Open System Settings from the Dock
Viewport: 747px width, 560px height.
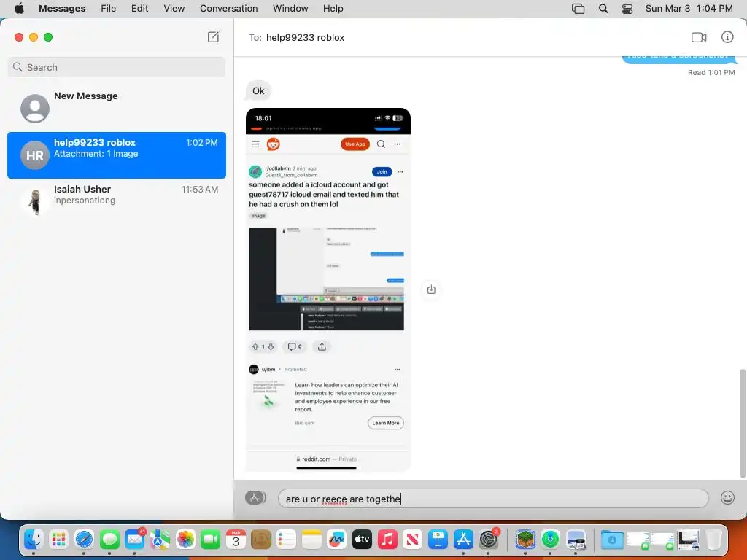click(x=488, y=539)
